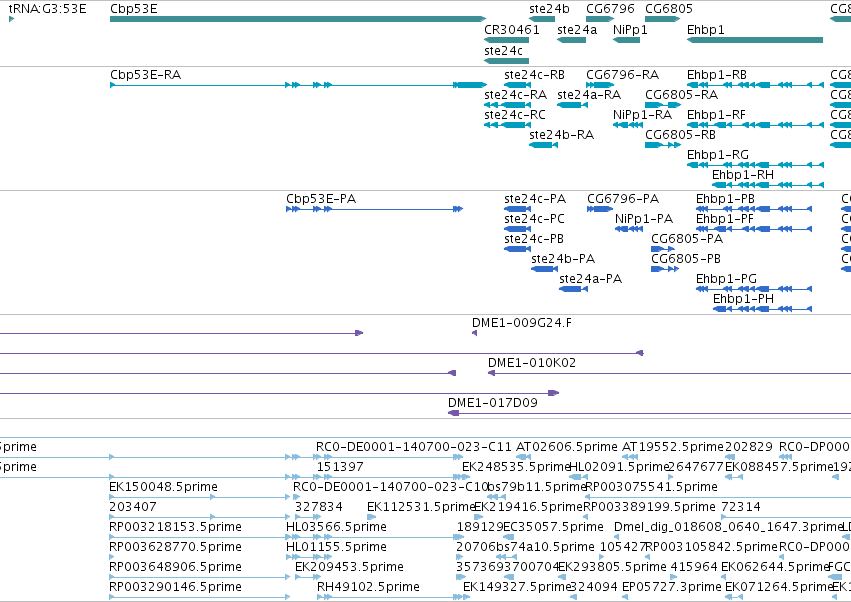The height and width of the screenshot is (602, 851).
Task: Select EST RP003628770.5prime
Action: pos(112,557)
